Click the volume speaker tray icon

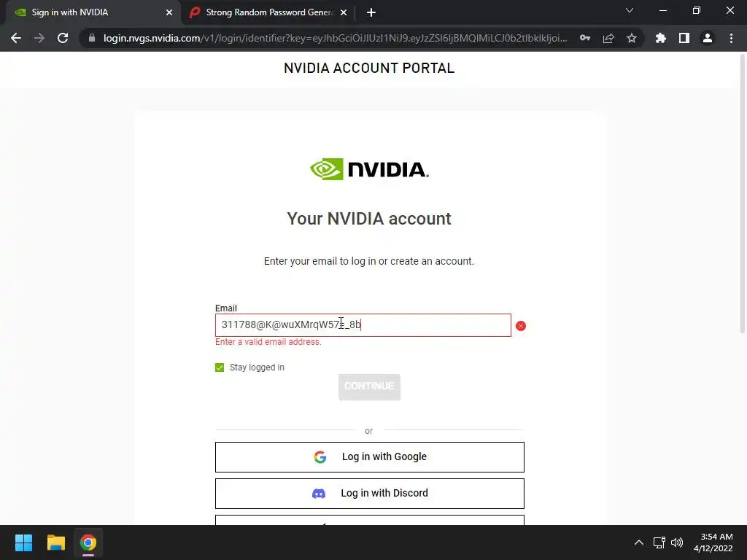676,542
